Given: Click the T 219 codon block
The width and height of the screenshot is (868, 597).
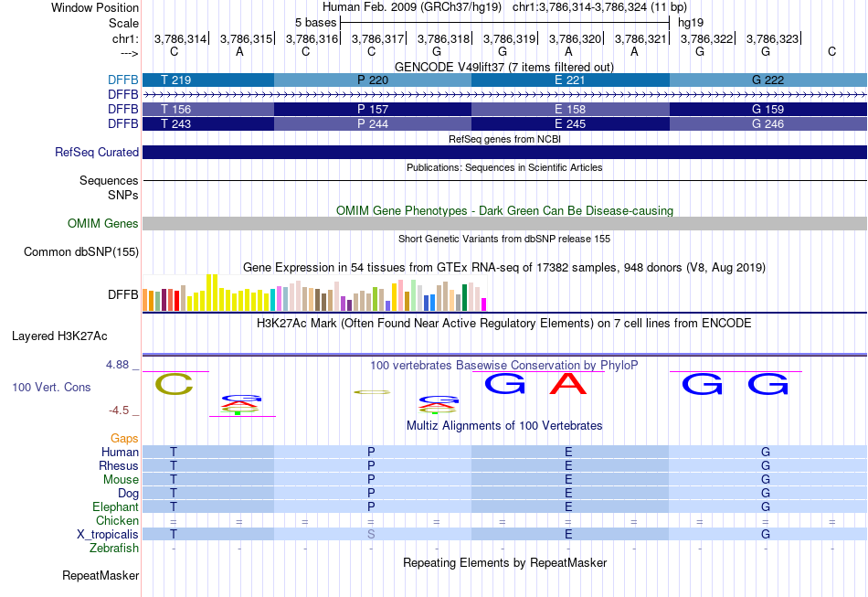Looking at the screenshot, I should point(208,80).
